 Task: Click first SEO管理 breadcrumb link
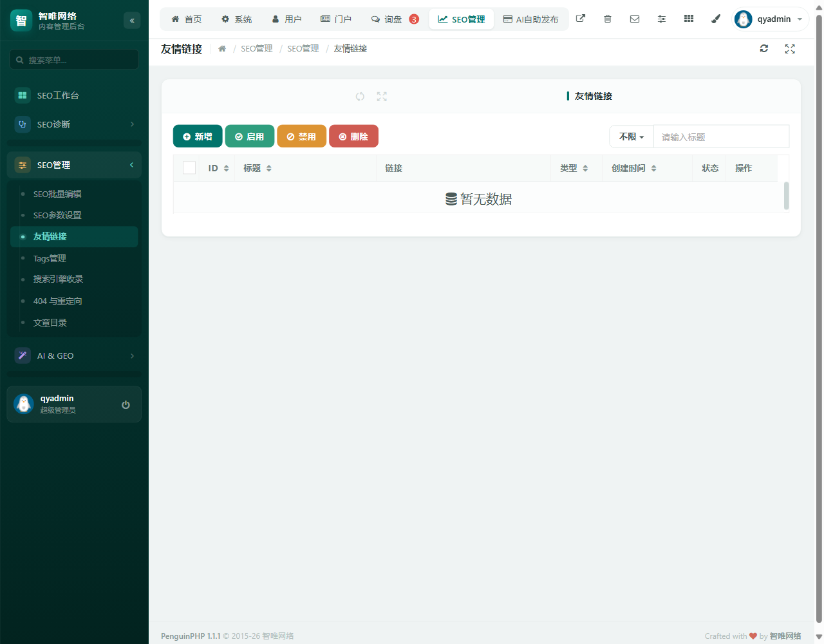(x=257, y=49)
